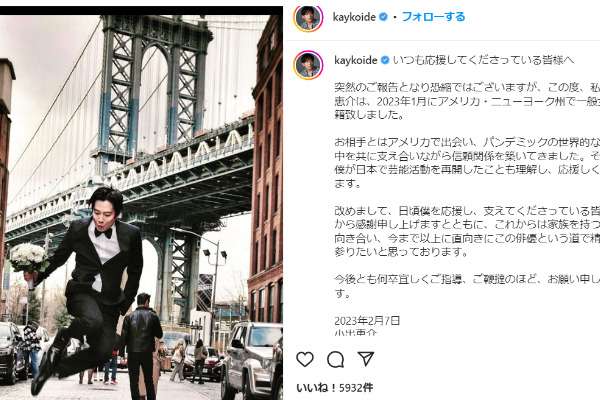Open comments with the speech bubble icon

tap(336, 359)
